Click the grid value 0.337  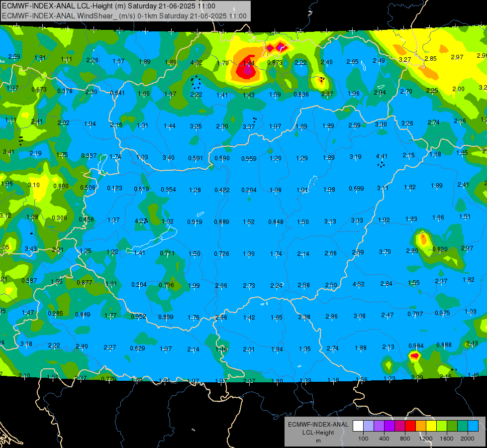pyautogui.click(x=89, y=155)
